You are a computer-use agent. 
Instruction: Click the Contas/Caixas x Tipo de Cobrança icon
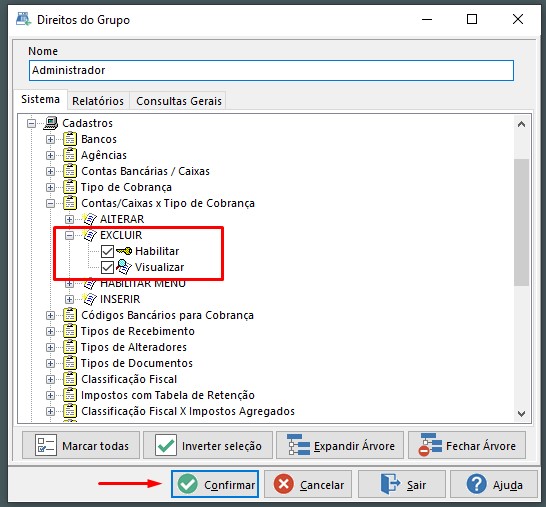(x=70, y=203)
